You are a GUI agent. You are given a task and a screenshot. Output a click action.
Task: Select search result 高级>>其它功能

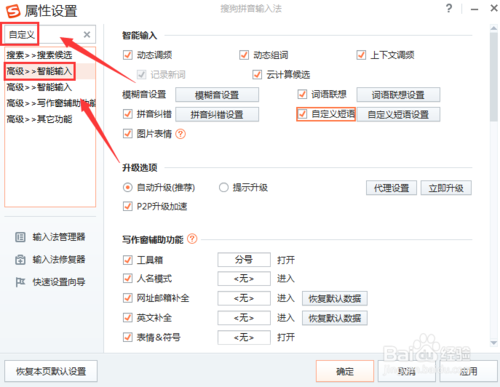tap(39, 119)
